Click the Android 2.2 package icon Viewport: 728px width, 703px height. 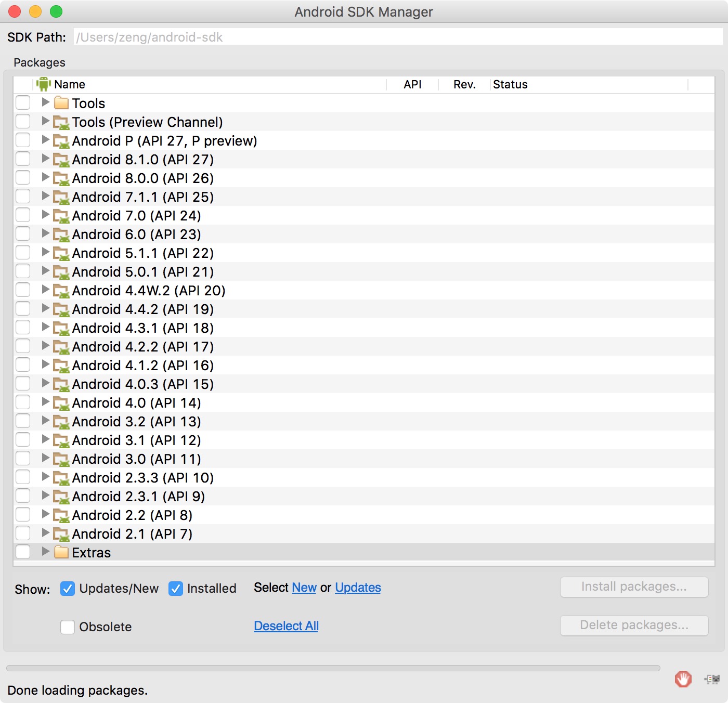(x=61, y=516)
